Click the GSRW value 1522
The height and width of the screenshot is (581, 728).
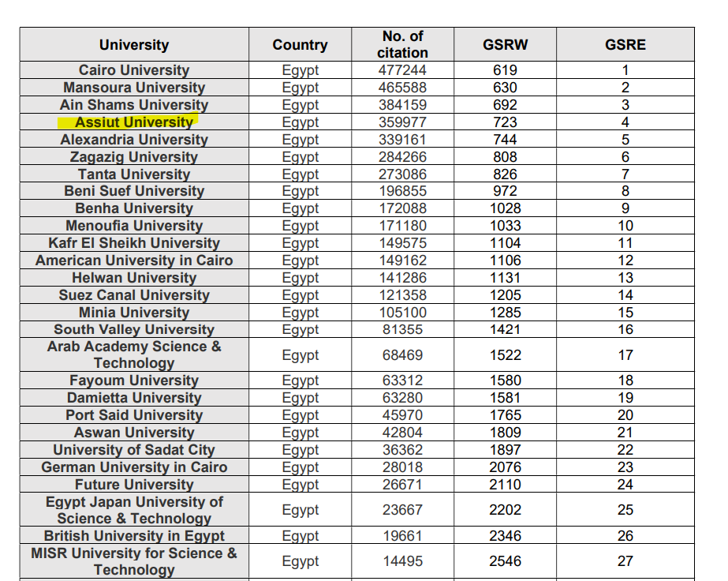point(505,355)
